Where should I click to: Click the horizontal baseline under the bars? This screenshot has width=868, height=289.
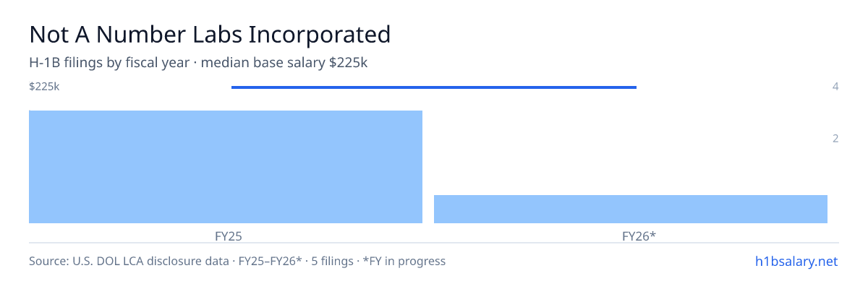pyautogui.click(x=434, y=243)
